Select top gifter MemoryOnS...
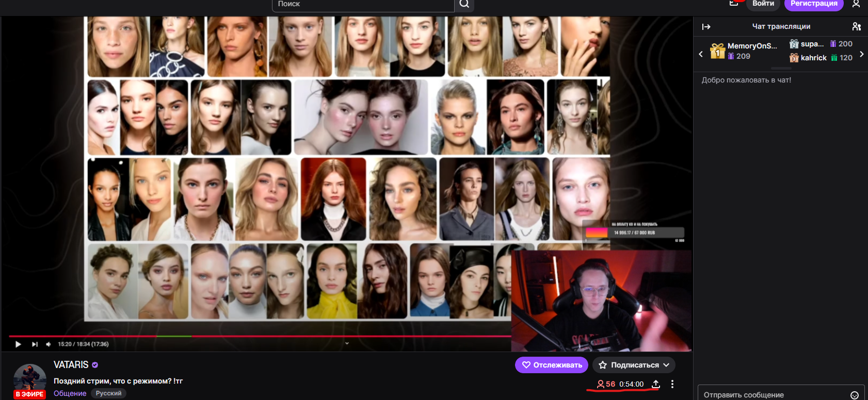Image resolution: width=868 pixels, height=400 pixels. (x=752, y=46)
